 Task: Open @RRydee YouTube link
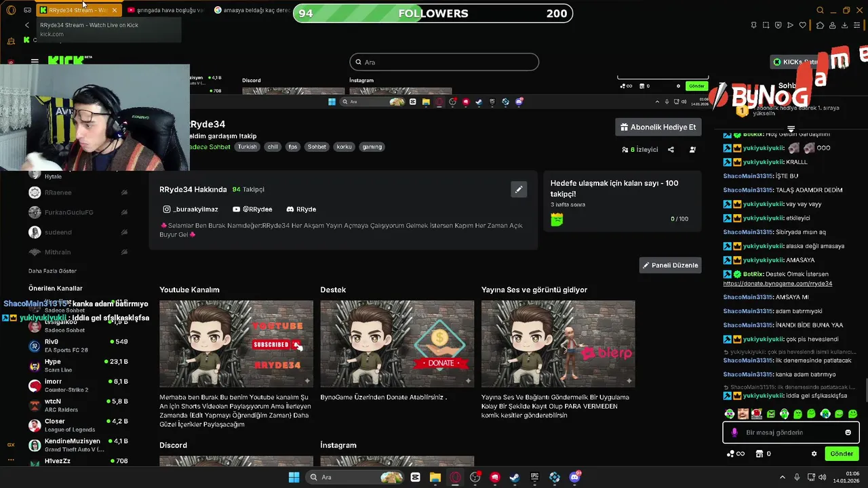(252, 209)
